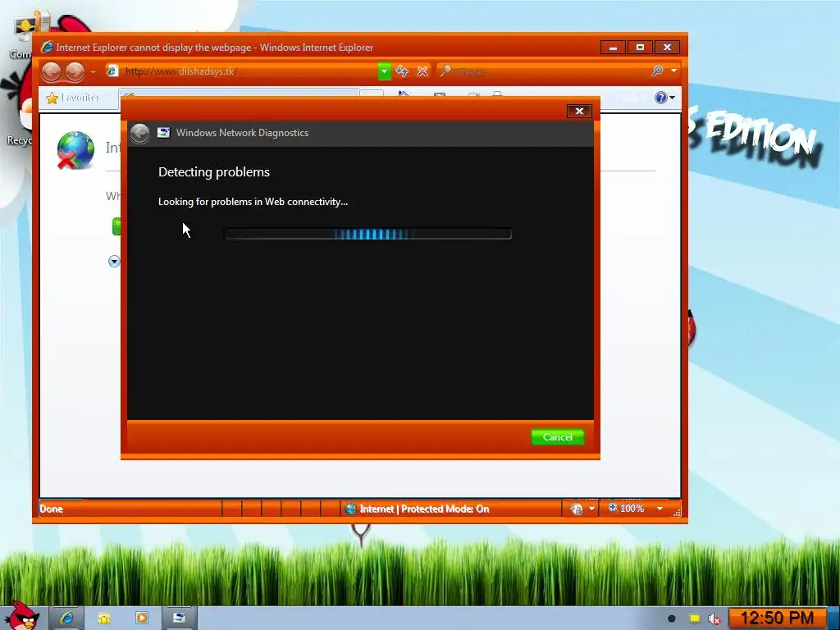Minimize the Internet Explorer window
840x630 pixels.
click(613, 47)
